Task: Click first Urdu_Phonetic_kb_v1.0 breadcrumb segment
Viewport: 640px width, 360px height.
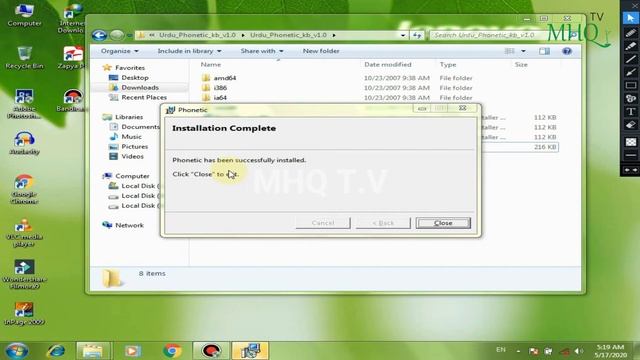Action: (197, 35)
